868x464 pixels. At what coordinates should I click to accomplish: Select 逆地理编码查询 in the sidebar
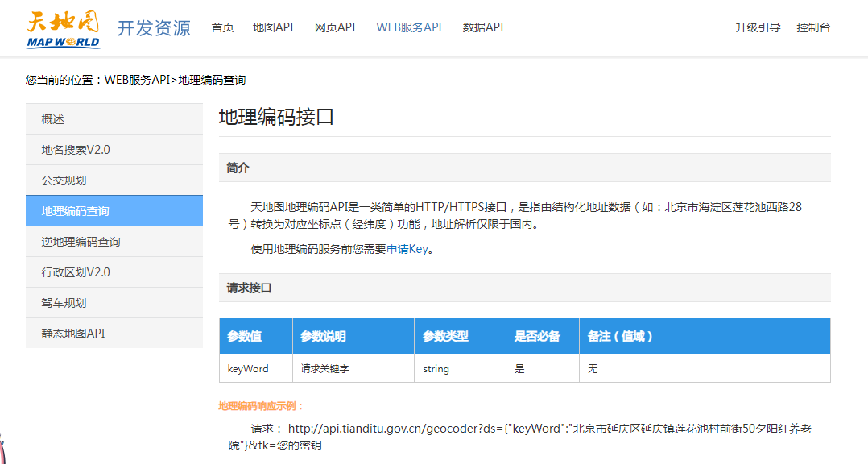click(x=114, y=242)
